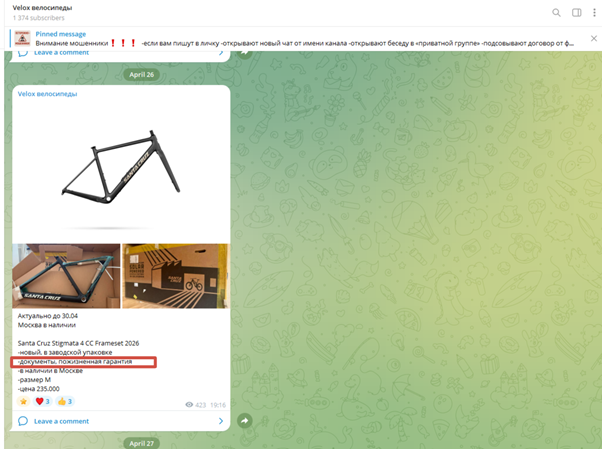This screenshot has width=602, height=449.
Task: Open the teal frame in box photo
Action: click(66, 276)
